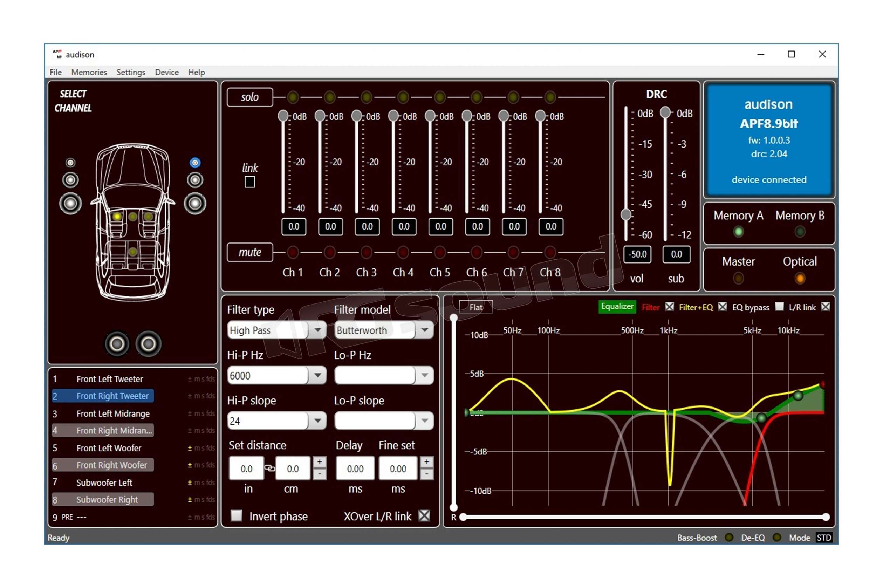Open the Memories menu

pos(89,72)
